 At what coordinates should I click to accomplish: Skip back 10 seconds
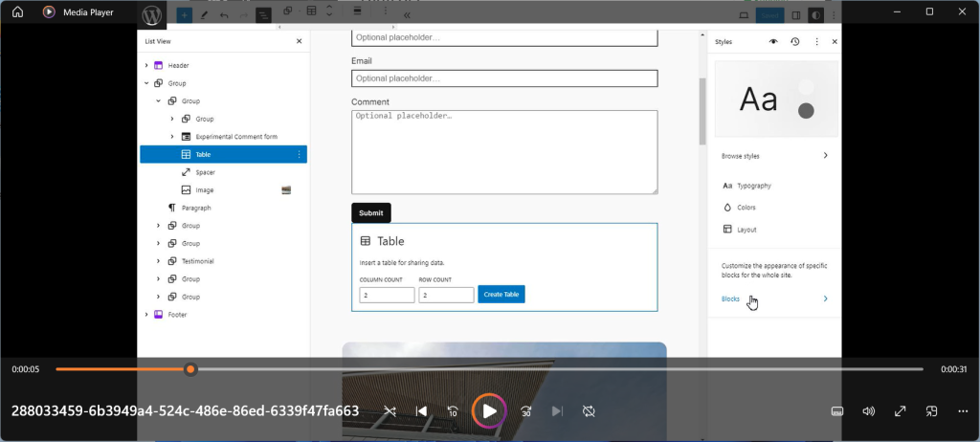pos(454,411)
